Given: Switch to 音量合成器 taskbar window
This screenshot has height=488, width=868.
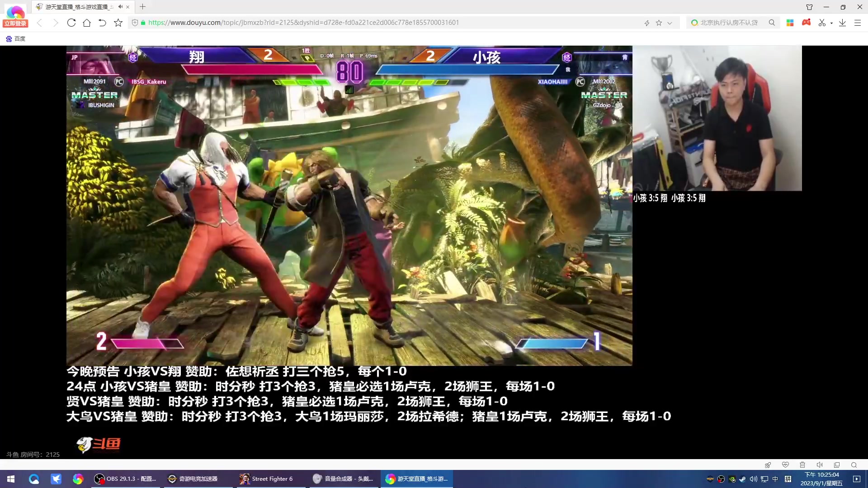Looking at the screenshot, I should pos(344,479).
